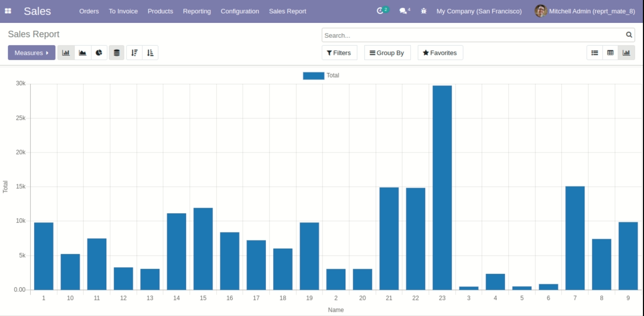Open the Filters dropdown
Image resolution: width=644 pixels, height=316 pixels.
pyautogui.click(x=339, y=53)
